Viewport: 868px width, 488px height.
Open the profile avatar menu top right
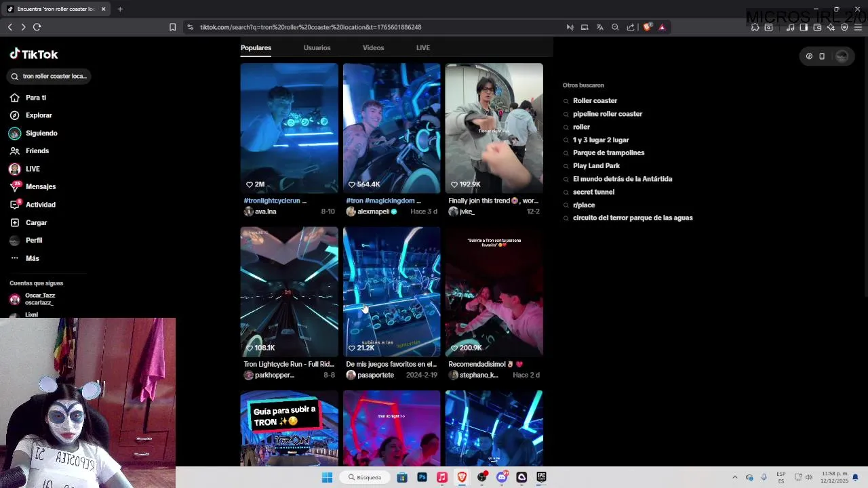[842, 56]
